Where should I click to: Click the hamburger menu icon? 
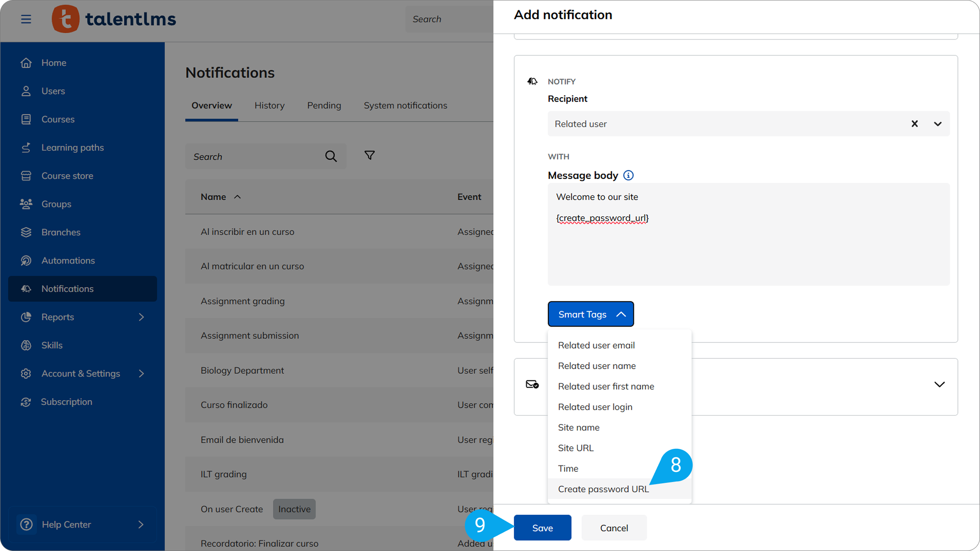tap(26, 19)
